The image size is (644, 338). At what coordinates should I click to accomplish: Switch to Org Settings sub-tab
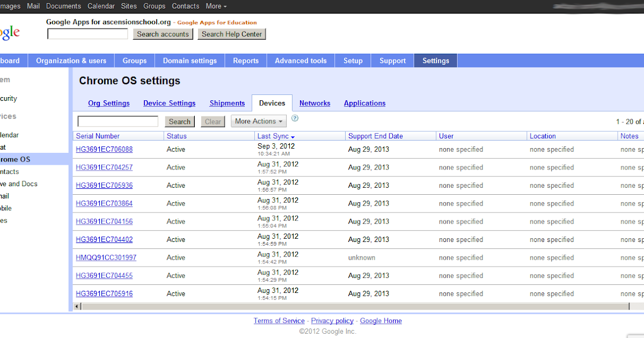point(109,103)
